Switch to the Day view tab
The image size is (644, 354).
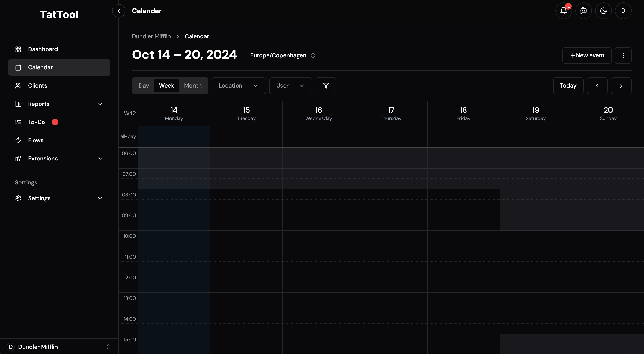pyautogui.click(x=143, y=86)
